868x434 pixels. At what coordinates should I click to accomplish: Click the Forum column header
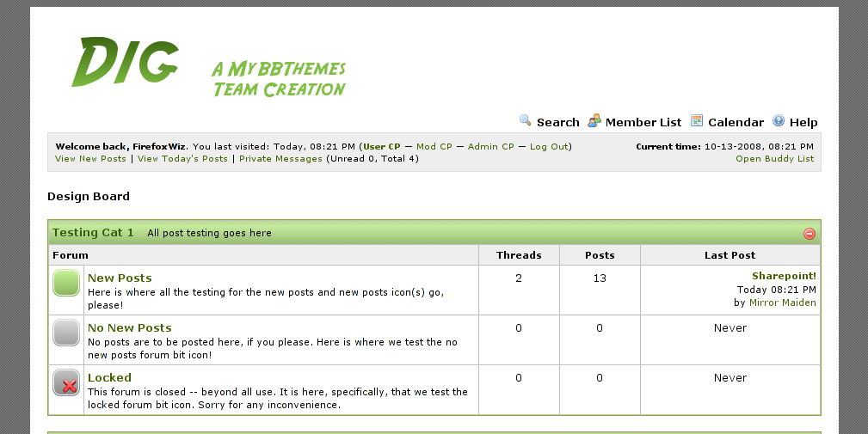(71, 255)
